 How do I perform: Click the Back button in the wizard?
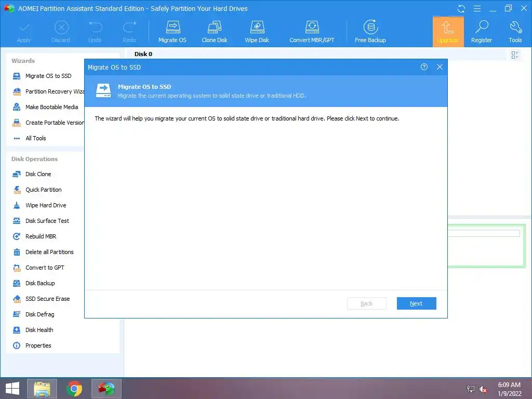[366, 303]
